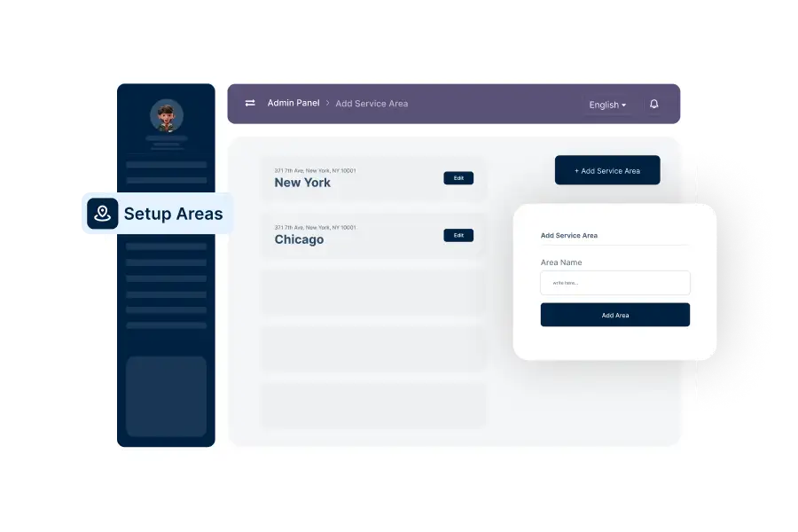Click the user avatar in the sidebar
The height and width of the screenshot is (532, 798).
click(x=166, y=115)
